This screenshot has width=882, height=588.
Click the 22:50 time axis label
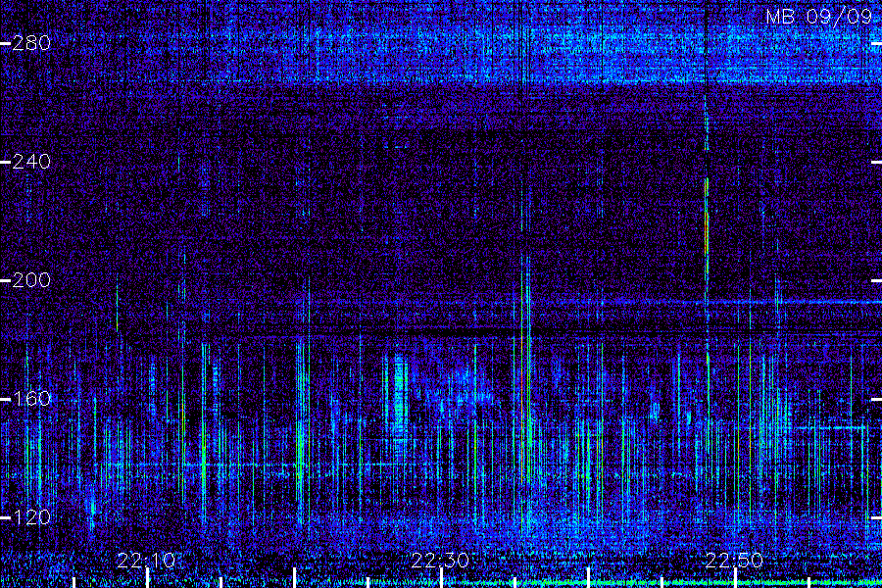tap(735, 561)
